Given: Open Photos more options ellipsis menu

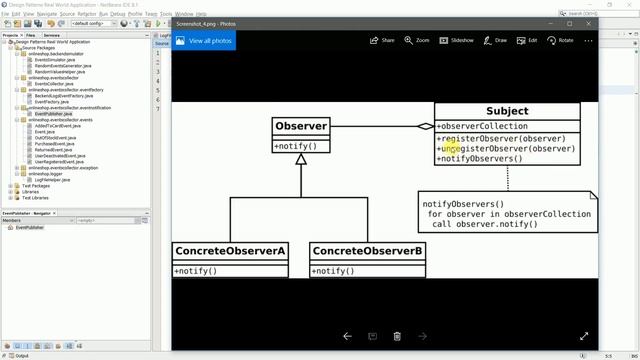Looking at the screenshot, I should (x=588, y=40).
